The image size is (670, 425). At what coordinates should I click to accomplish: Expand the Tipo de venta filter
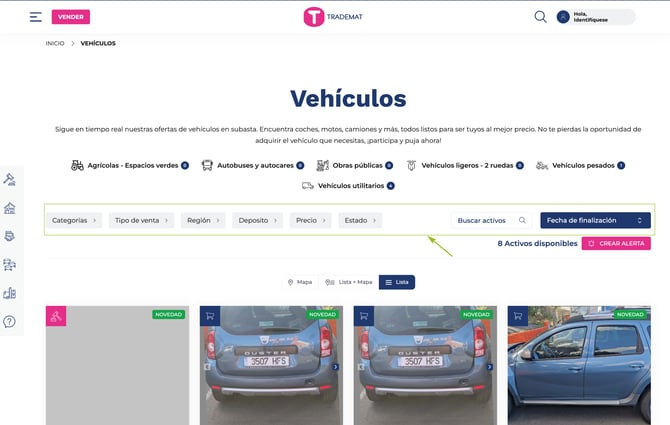141,220
